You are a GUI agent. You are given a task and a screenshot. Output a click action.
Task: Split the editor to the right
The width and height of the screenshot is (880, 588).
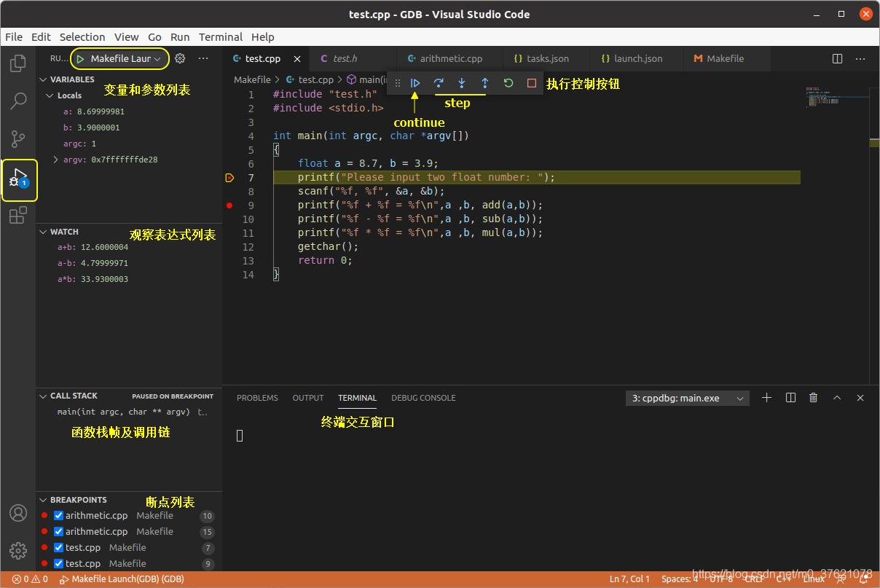coord(838,58)
